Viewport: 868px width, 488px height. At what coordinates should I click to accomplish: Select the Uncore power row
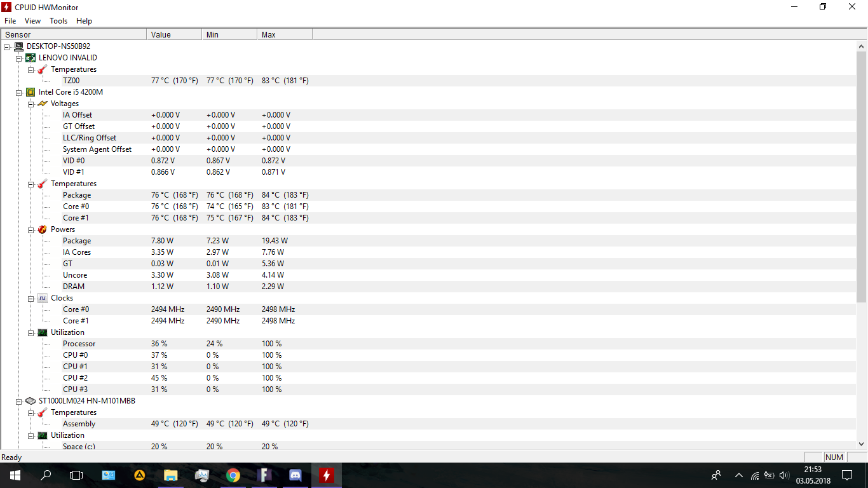tap(428, 275)
